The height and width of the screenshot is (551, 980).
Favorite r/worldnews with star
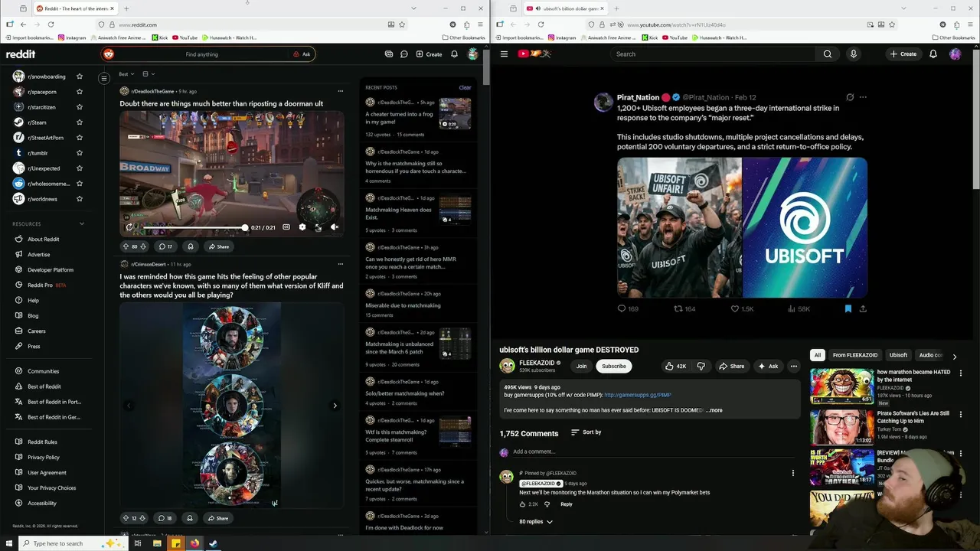pyautogui.click(x=80, y=199)
